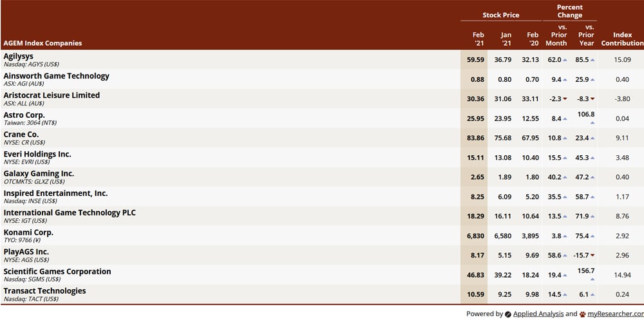Select Transact Technologies company name

tap(45, 291)
